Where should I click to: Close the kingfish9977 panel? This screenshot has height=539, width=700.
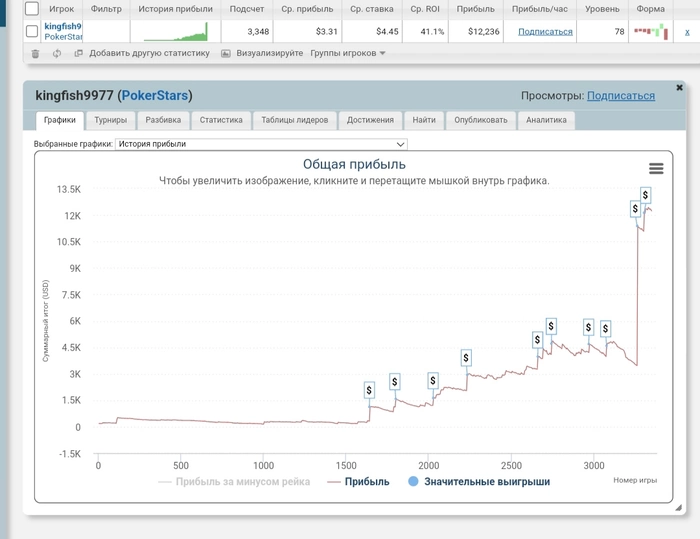tap(679, 88)
